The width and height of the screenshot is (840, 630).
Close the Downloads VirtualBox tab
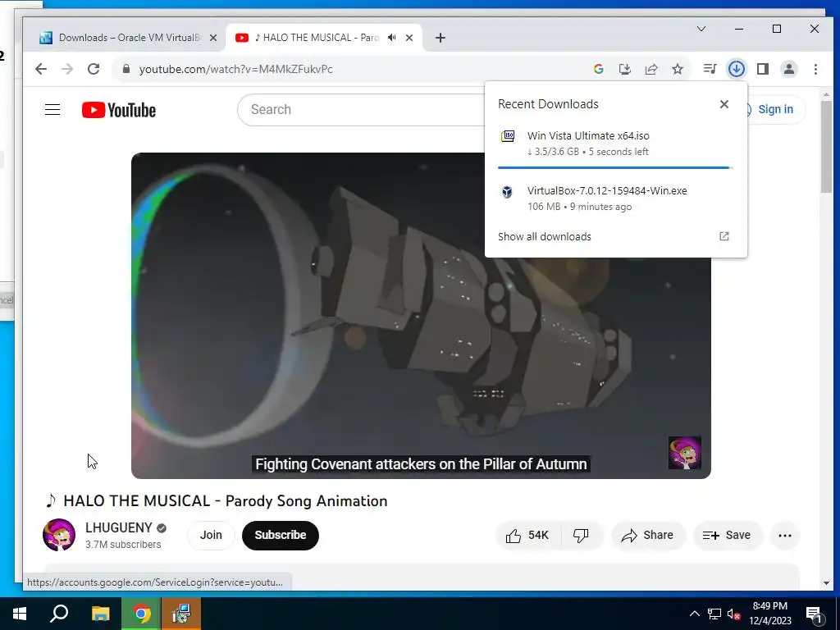[x=213, y=38]
